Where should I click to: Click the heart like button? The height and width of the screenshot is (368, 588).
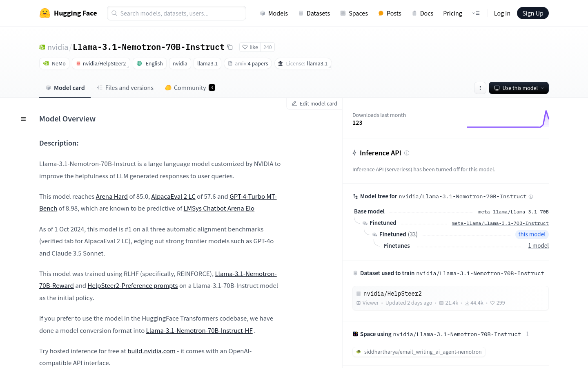250,47
